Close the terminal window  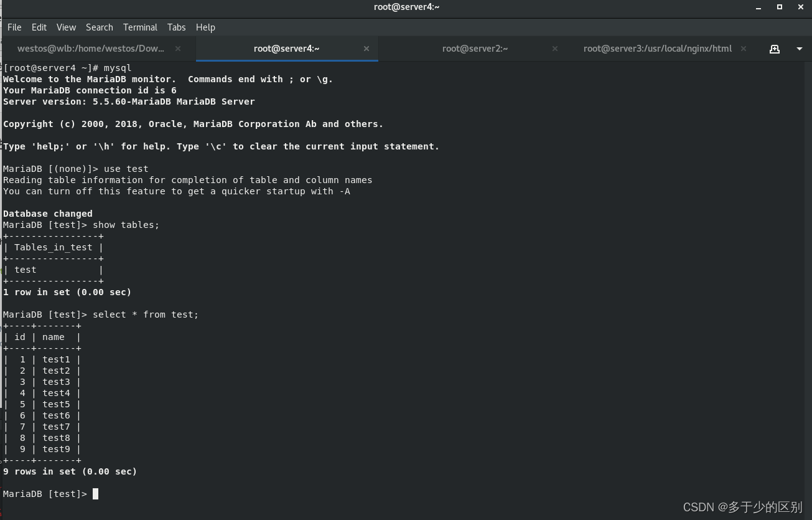click(800, 7)
